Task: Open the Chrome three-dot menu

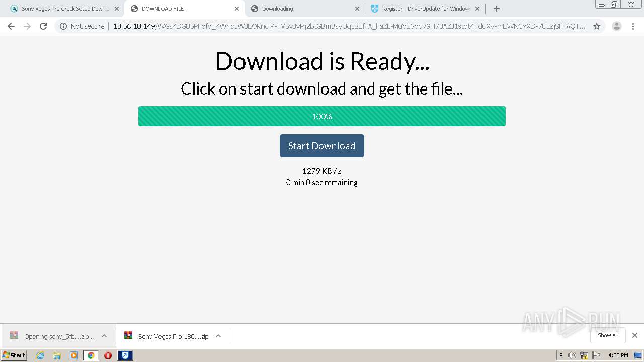Action: tap(633, 26)
